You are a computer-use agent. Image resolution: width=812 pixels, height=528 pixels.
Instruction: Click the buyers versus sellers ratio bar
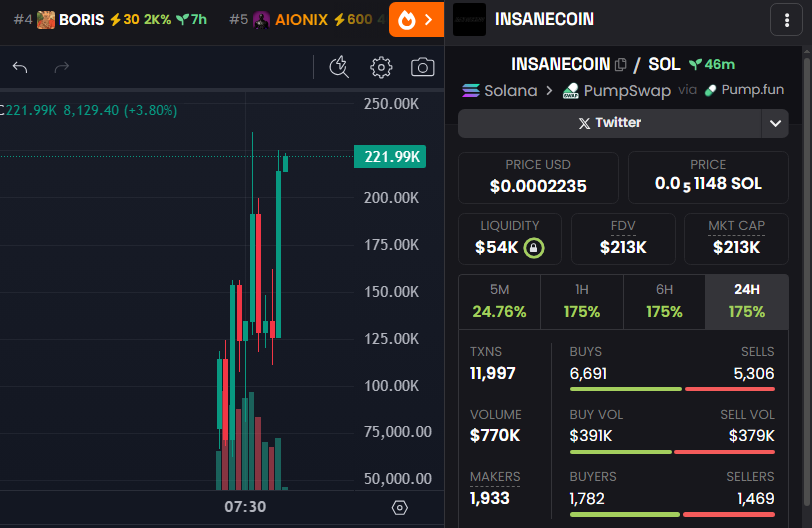tap(672, 515)
